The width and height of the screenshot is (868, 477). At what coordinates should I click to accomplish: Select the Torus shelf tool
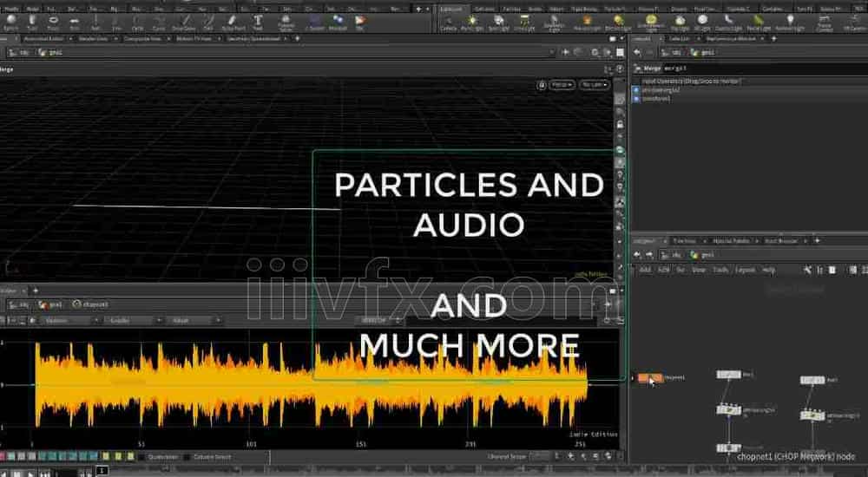tap(53, 23)
